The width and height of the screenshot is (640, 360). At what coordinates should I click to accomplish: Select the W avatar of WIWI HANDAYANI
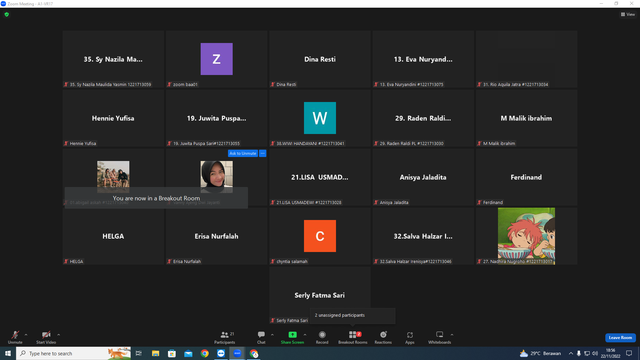click(320, 118)
